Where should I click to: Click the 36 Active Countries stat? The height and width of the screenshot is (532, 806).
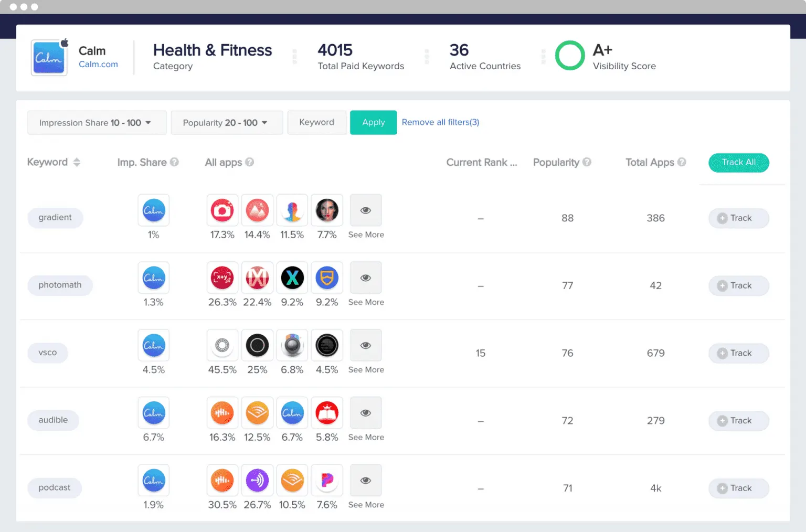click(x=485, y=57)
